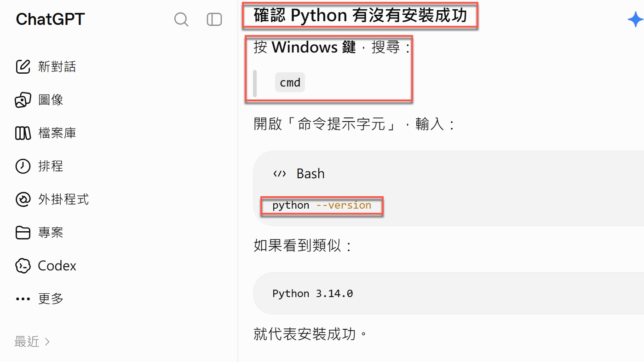Click the 檔案庫 library icon
Screen dimensions: 644x362
[23, 133]
